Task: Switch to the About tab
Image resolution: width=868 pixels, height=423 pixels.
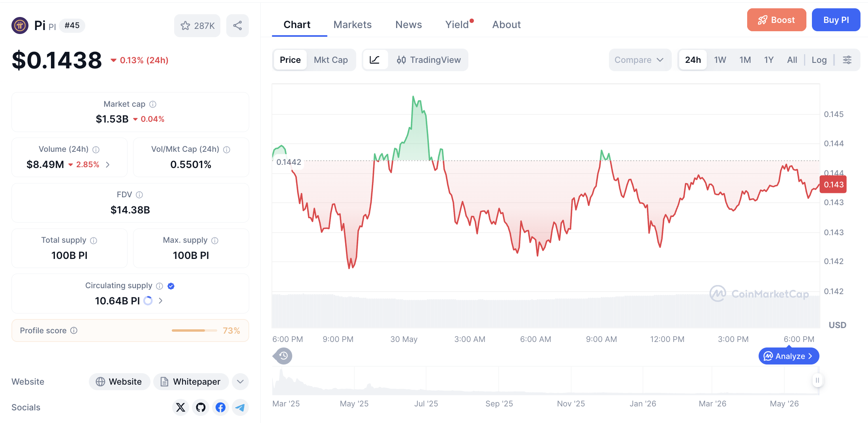Action: click(x=506, y=25)
